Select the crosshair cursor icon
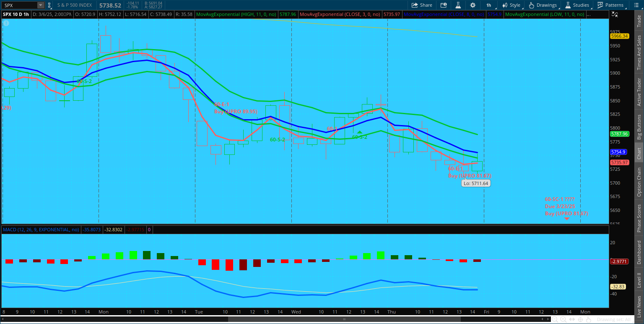 coord(580,320)
